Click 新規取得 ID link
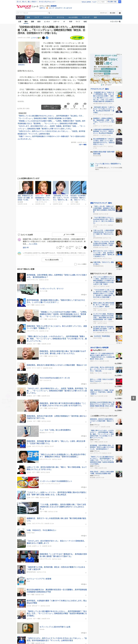The image size is (138, 644). point(54,6)
